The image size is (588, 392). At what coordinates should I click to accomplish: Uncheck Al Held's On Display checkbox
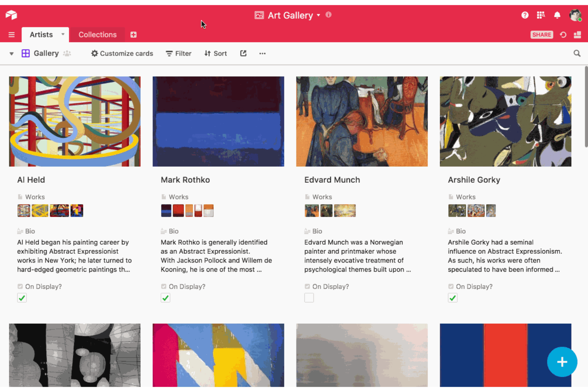point(22,298)
